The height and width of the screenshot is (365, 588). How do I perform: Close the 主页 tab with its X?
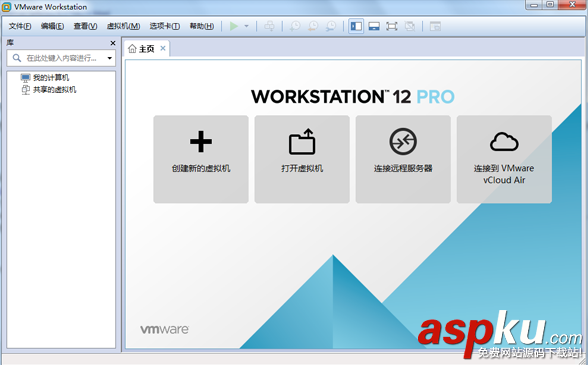pyautogui.click(x=163, y=48)
